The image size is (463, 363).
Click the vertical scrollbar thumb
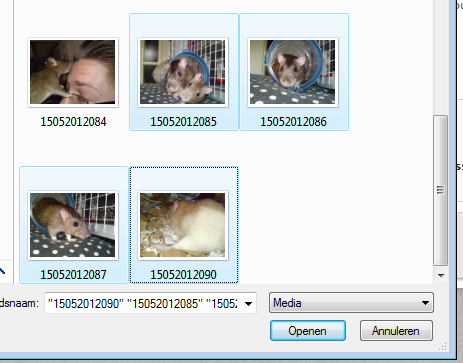tap(440, 190)
